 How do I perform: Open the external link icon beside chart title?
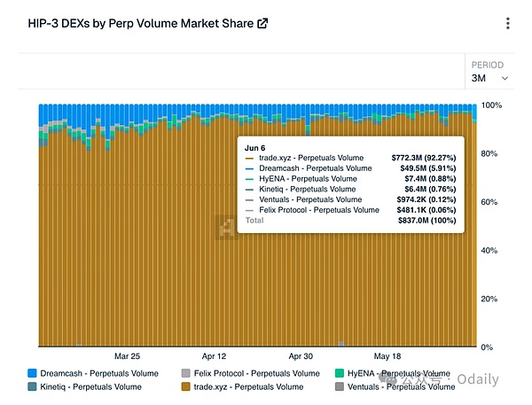coord(262,23)
